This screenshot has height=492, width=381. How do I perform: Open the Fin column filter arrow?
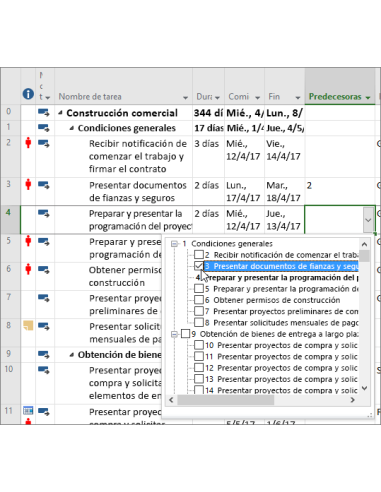click(298, 98)
